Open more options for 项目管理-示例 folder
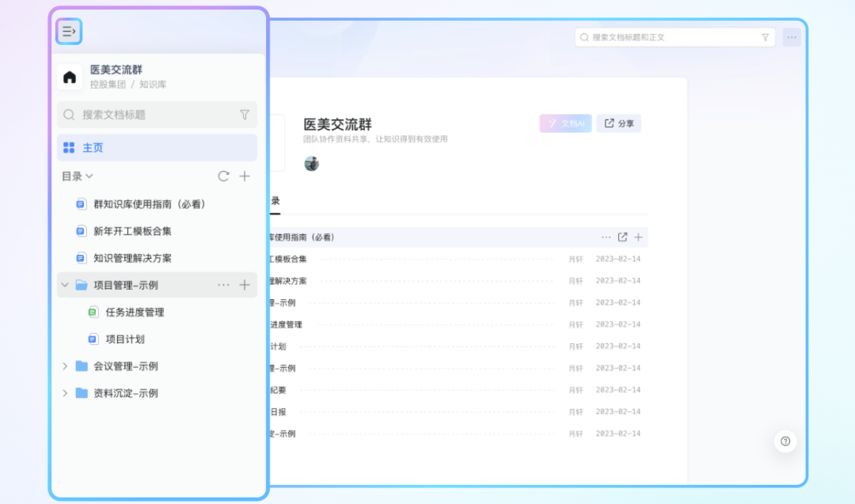Viewport: 855px width, 504px height. pos(223,285)
